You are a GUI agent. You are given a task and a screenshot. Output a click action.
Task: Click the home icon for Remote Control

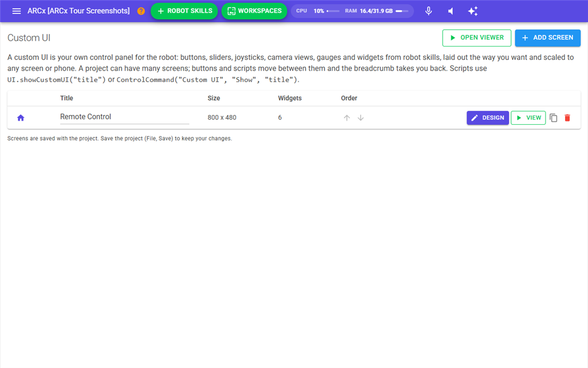click(x=21, y=118)
